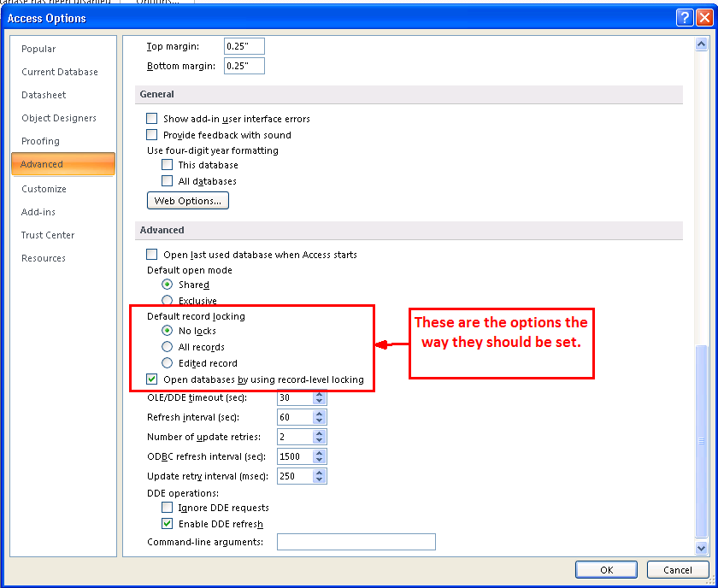
Task: Click scrollbar down arrow
Action: point(702,548)
